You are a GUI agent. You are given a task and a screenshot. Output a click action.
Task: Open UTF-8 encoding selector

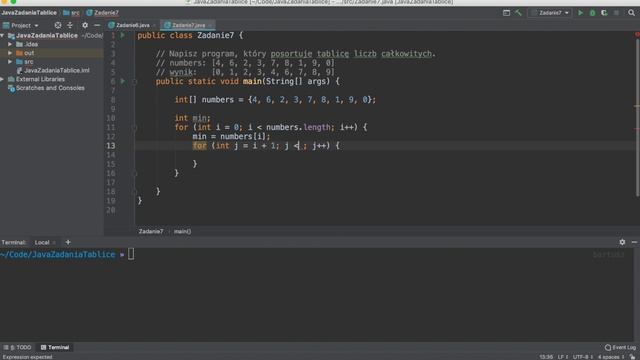[583, 357]
